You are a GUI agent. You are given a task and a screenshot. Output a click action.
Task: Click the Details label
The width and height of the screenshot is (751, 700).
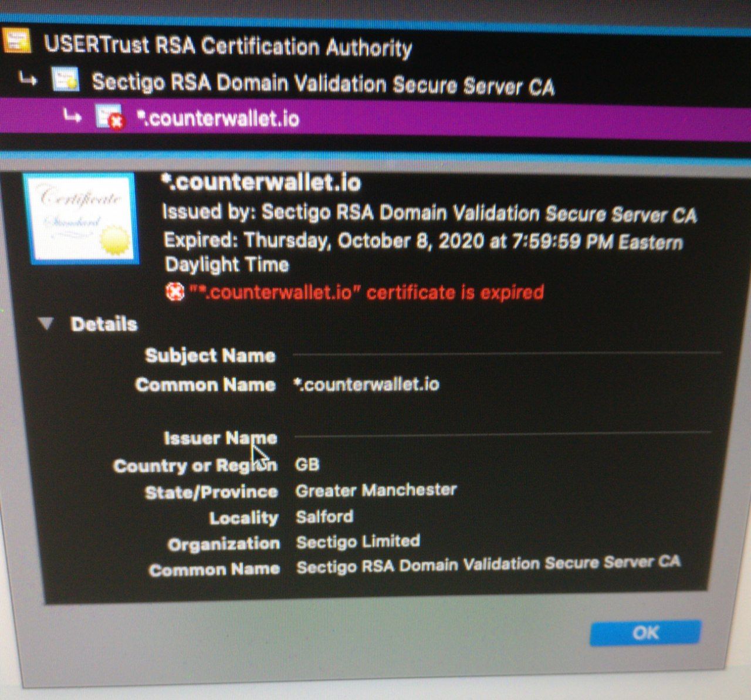pos(104,324)
